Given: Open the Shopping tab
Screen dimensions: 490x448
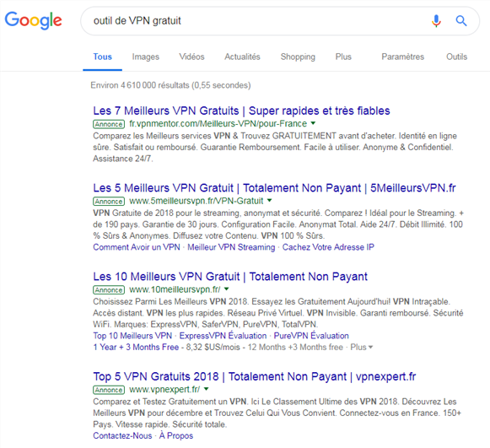Looking at the screenshot, I should (x=298, y=57).
